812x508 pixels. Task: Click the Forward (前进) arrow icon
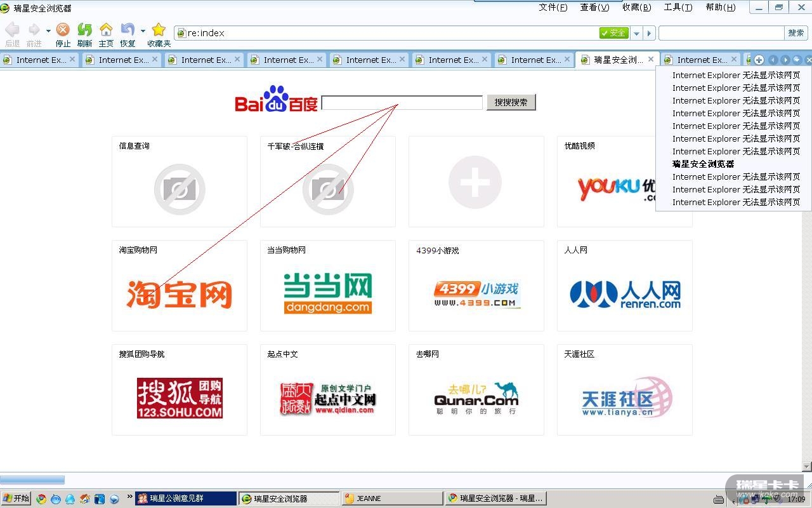(x=34, y=30)
